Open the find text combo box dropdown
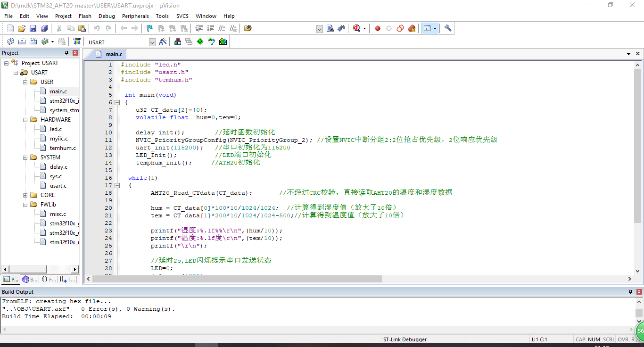The width and height of the screenshot is (644, 347). [319, 29]
